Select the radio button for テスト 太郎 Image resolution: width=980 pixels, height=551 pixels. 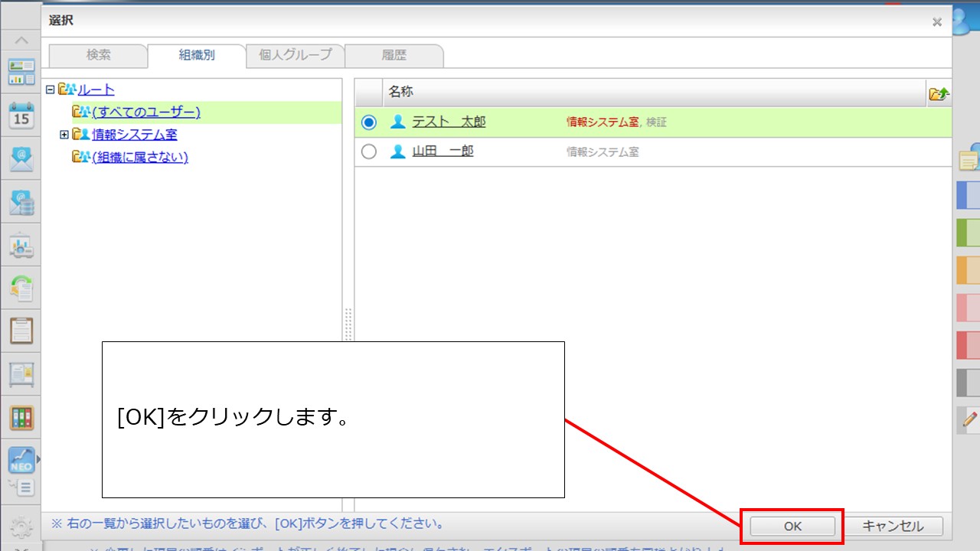(369, 122)
